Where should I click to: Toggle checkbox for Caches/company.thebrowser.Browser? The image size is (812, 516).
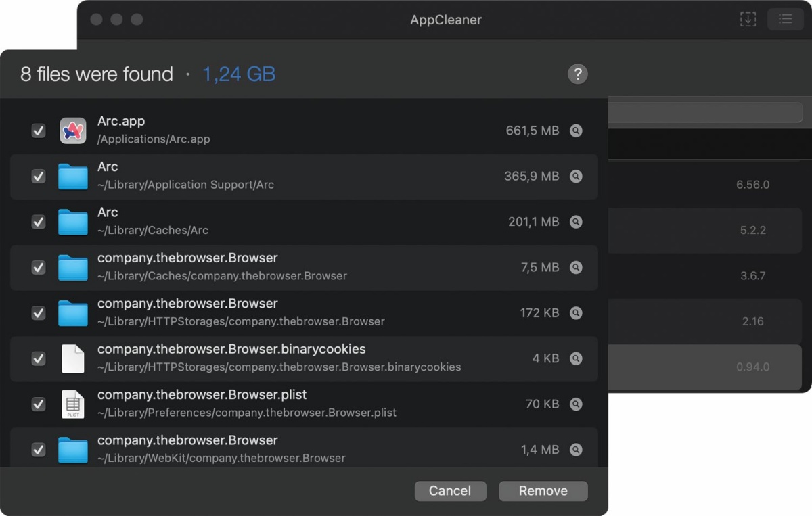click(39, 267)
